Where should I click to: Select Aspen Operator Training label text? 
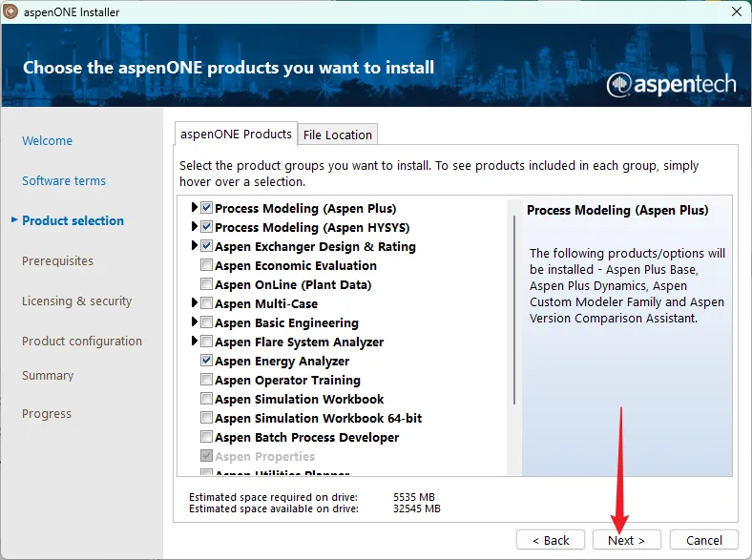(288, 381)
